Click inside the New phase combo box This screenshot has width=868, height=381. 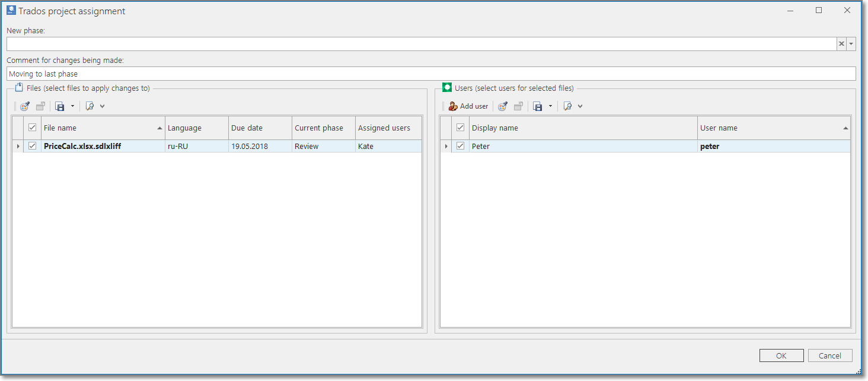coord(421,44)
